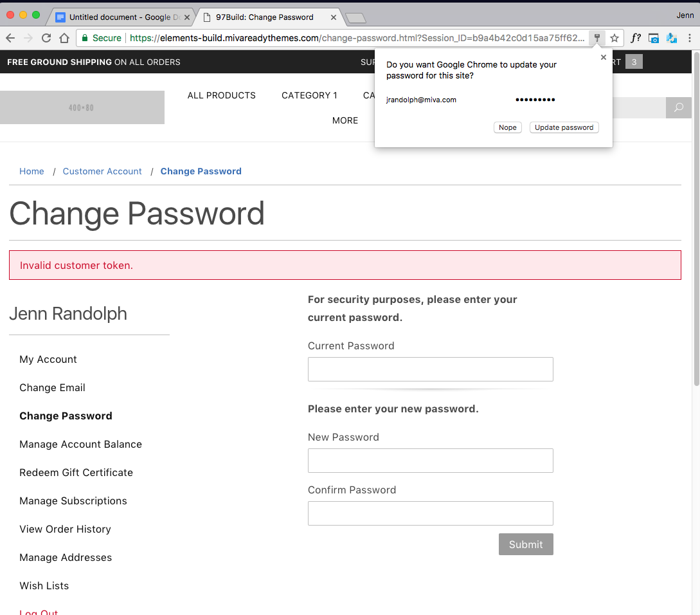Viewport: 700px width, 615px height.
Task: Open Wish Lists in the sidebar
Action: [x=44, y=585]
